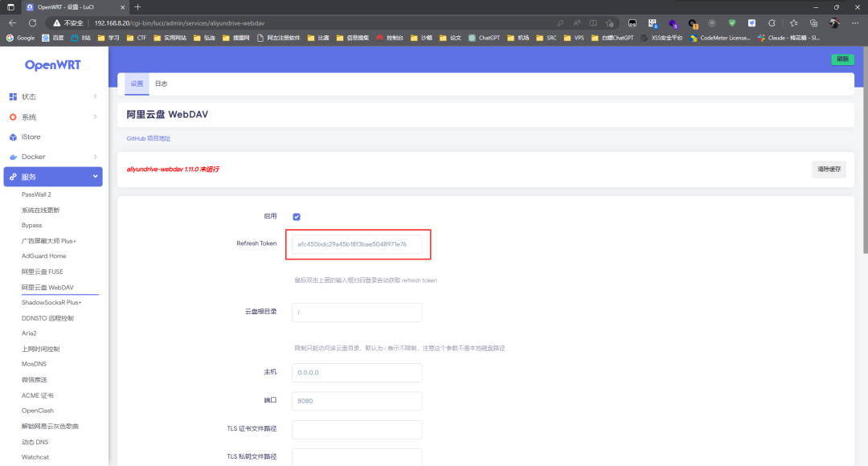Click the iStore cube icon

(x=13, y=137)
